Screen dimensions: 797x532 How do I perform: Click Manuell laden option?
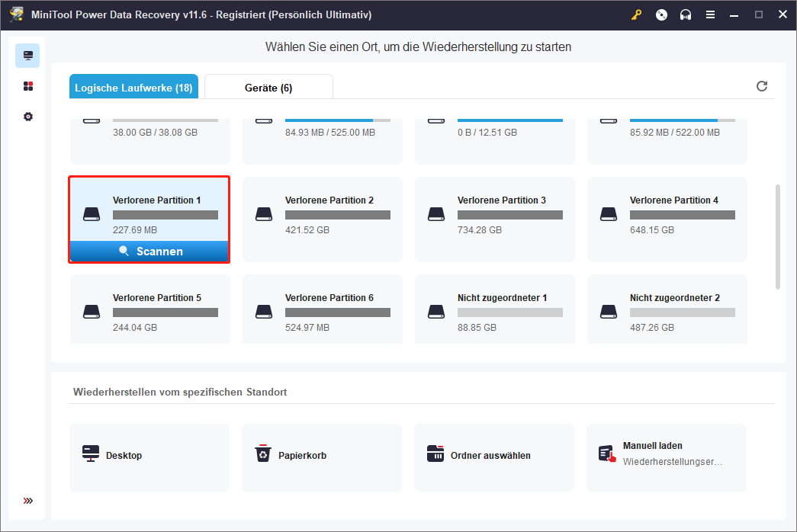667,456
